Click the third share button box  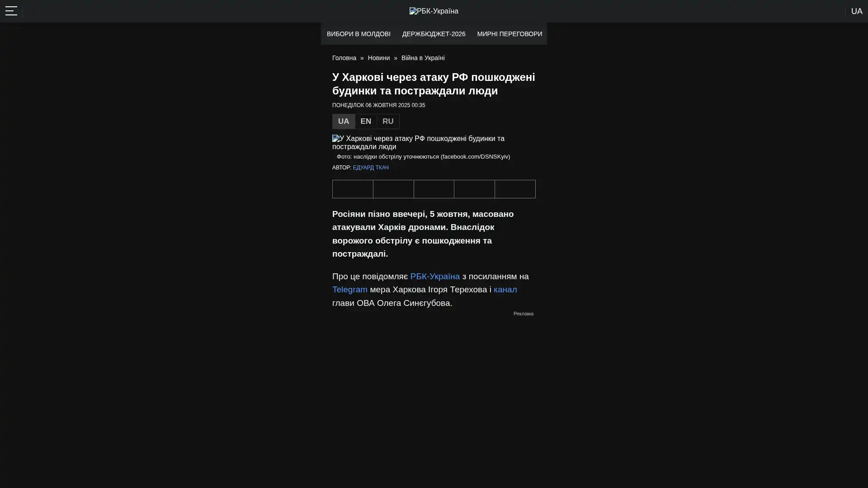point(434,189)
